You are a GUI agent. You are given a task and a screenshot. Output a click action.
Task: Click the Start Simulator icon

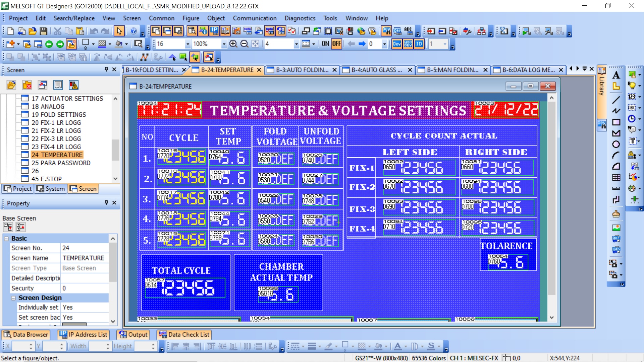[526, 31]
